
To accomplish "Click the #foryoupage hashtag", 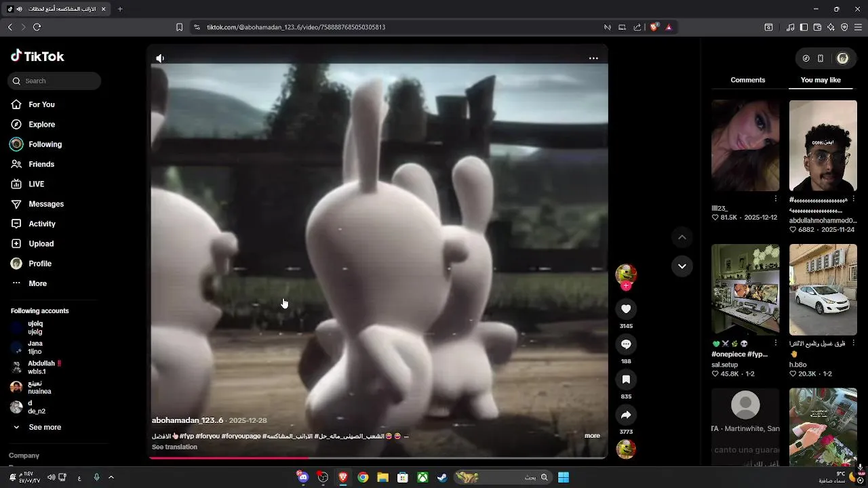I will coord(241,436).
